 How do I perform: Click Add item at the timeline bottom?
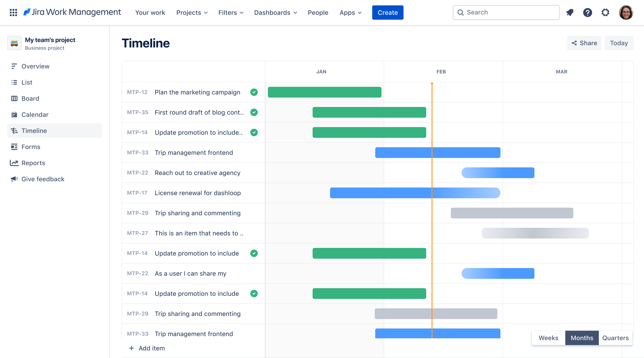pos(147,348)
